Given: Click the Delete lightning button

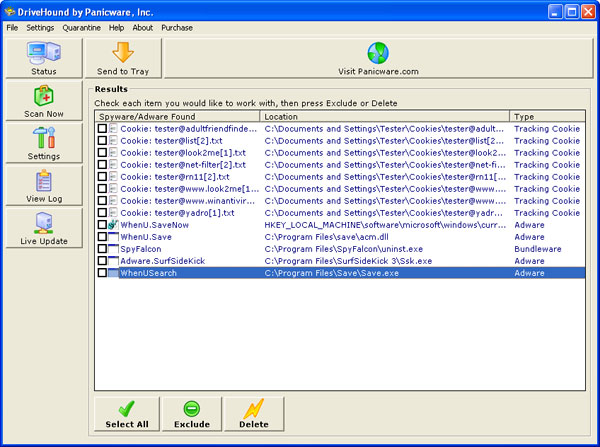Looking at the screenshot, I should [x=254, y=414].
